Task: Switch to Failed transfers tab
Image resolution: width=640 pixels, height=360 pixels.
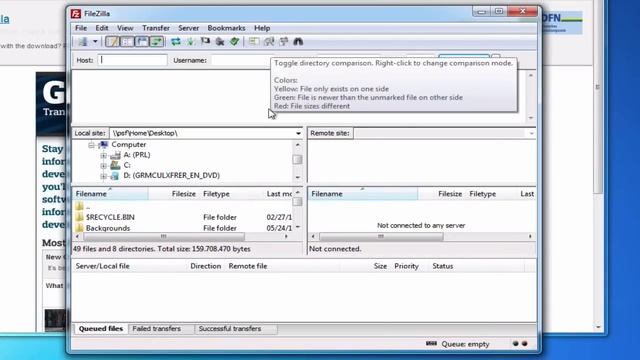Action: [x=157, y=329]
